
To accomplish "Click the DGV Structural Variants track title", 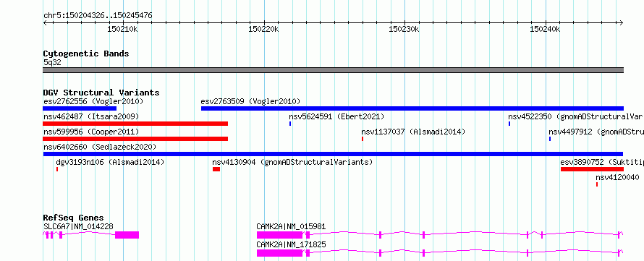I will (101, 93).
